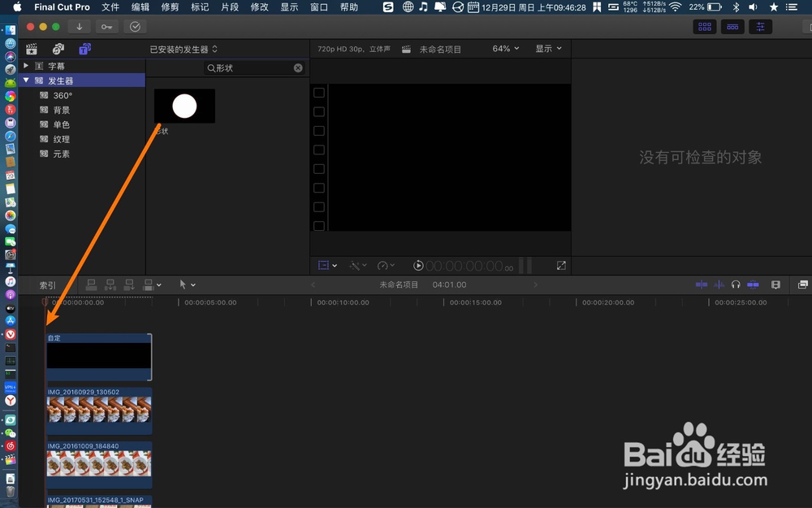Click the Bluetooth icon in menu bar
812x508 pixels.
click(x=736, y=7)
